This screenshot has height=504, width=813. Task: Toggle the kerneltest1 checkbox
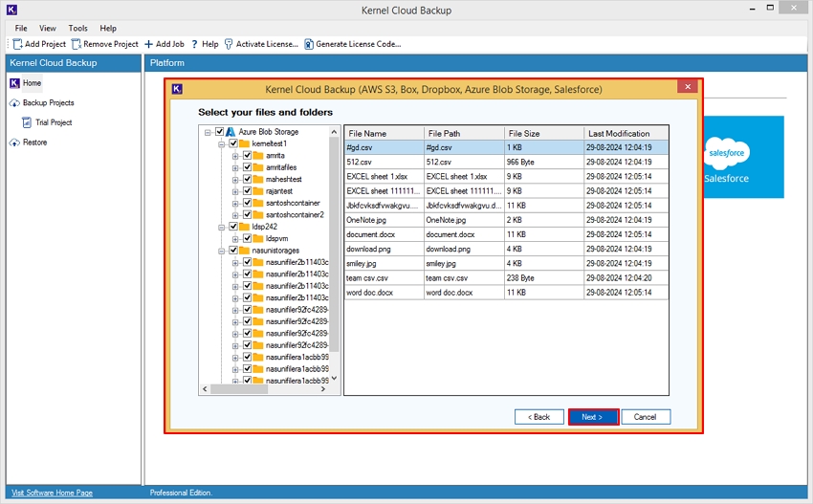coord(233,143)
